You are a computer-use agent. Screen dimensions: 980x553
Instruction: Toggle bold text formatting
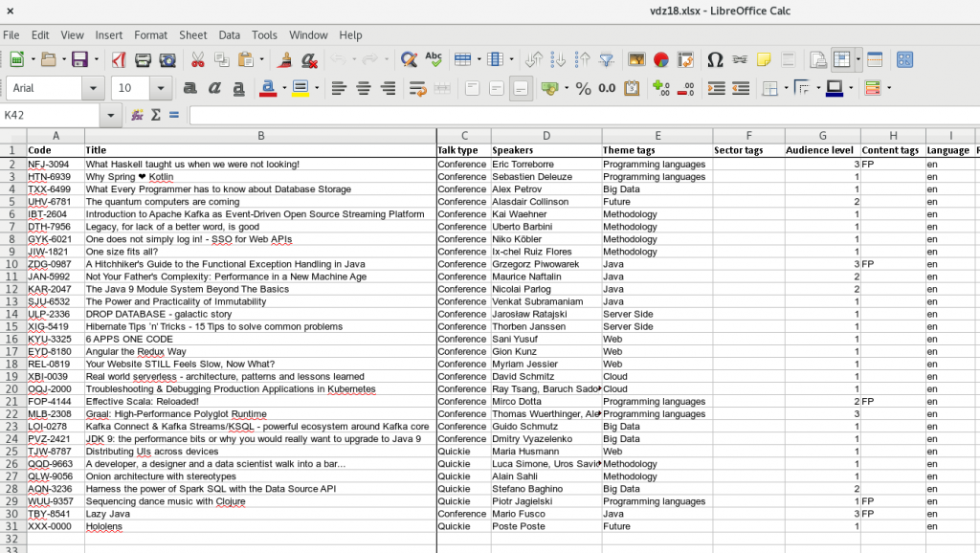(x=189, y=88)
